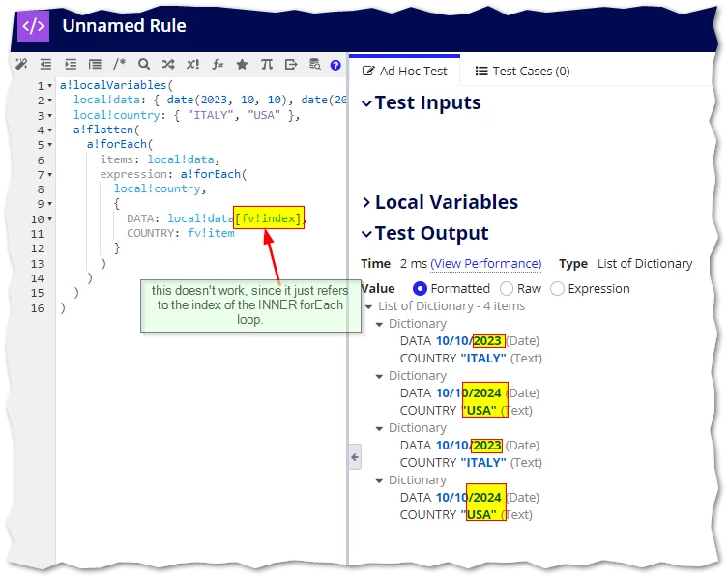Click local!data on line 6
Viewport: 728px width, 579px height.
pos(181,159)
